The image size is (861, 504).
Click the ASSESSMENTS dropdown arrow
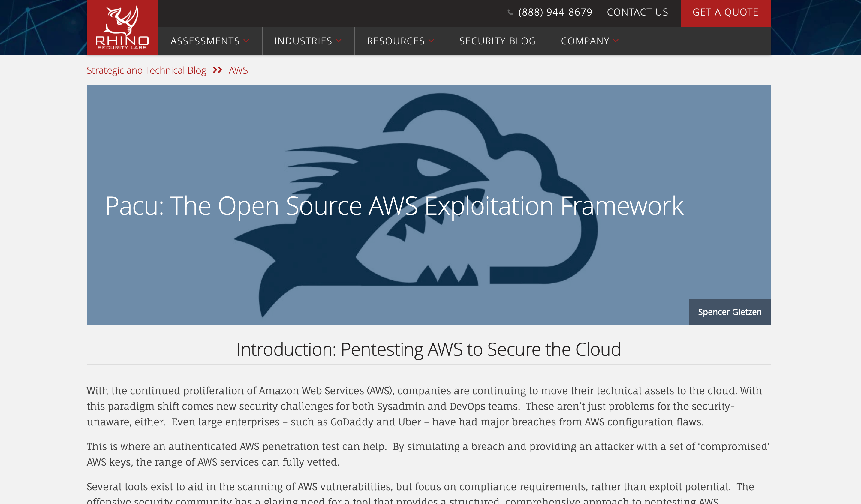pos(247,41)
